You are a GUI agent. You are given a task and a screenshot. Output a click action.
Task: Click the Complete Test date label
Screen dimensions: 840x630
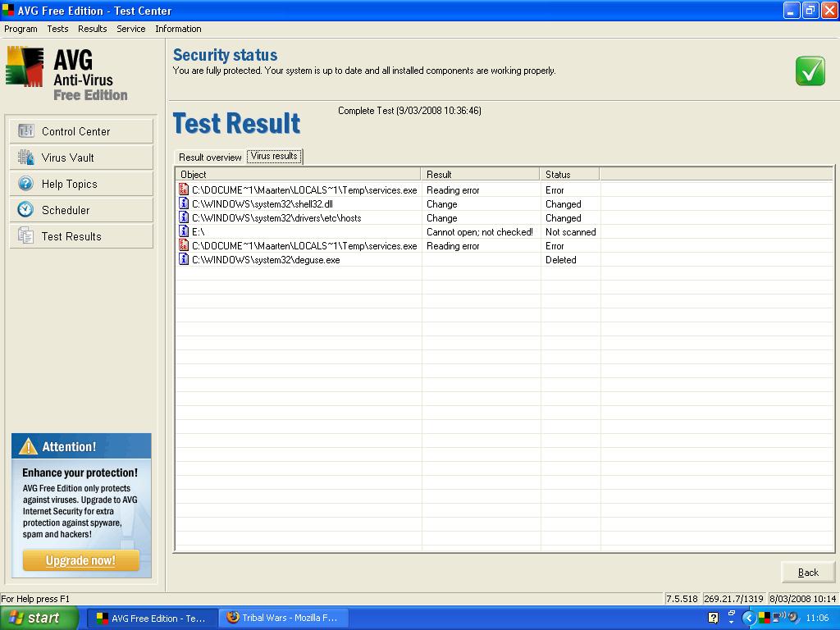pos(409,111)
